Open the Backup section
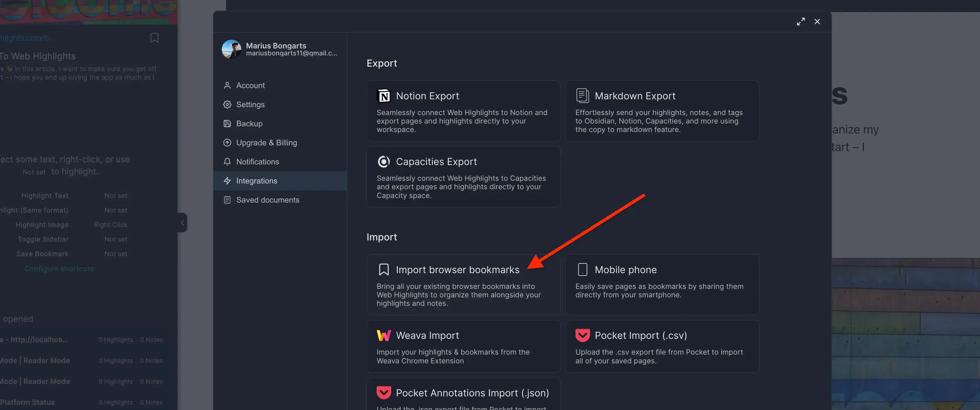The height and width of the screenshot is (410, 980). 280,124
